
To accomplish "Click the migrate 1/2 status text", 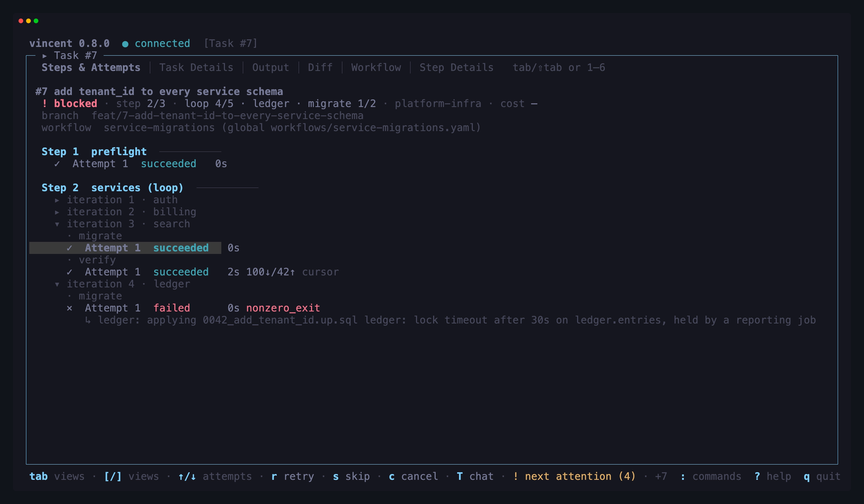I will pos(342,104).
